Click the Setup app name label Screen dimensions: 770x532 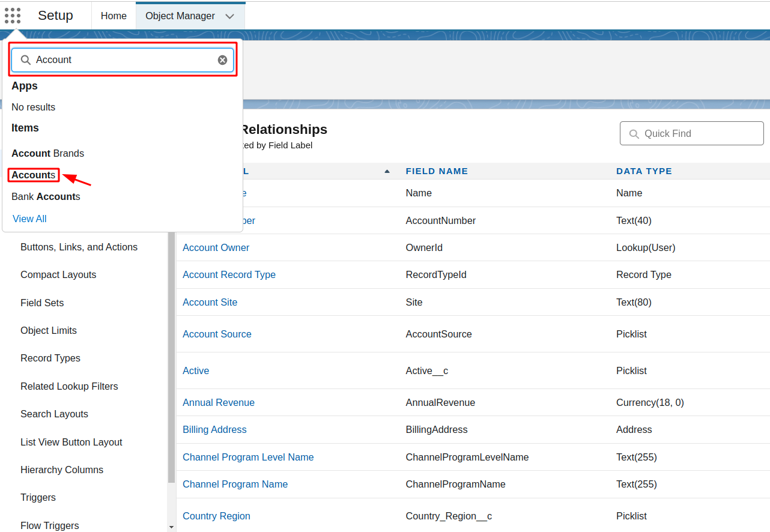coord(55,16)
